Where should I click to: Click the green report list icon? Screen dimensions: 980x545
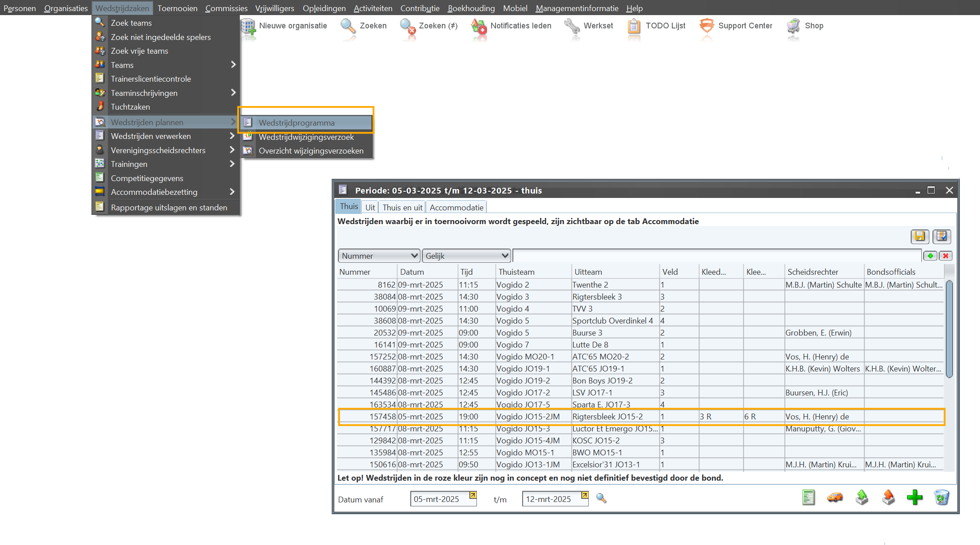[809, 498]
